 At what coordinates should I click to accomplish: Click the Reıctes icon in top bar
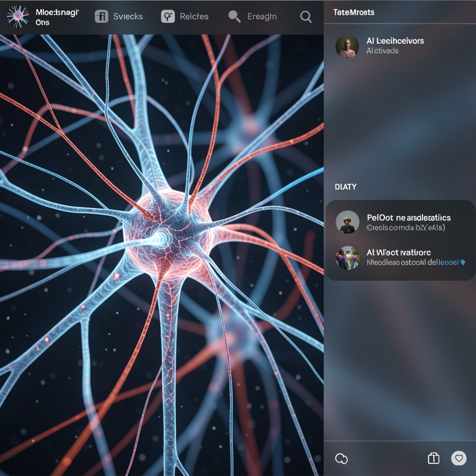pos(168,16)
